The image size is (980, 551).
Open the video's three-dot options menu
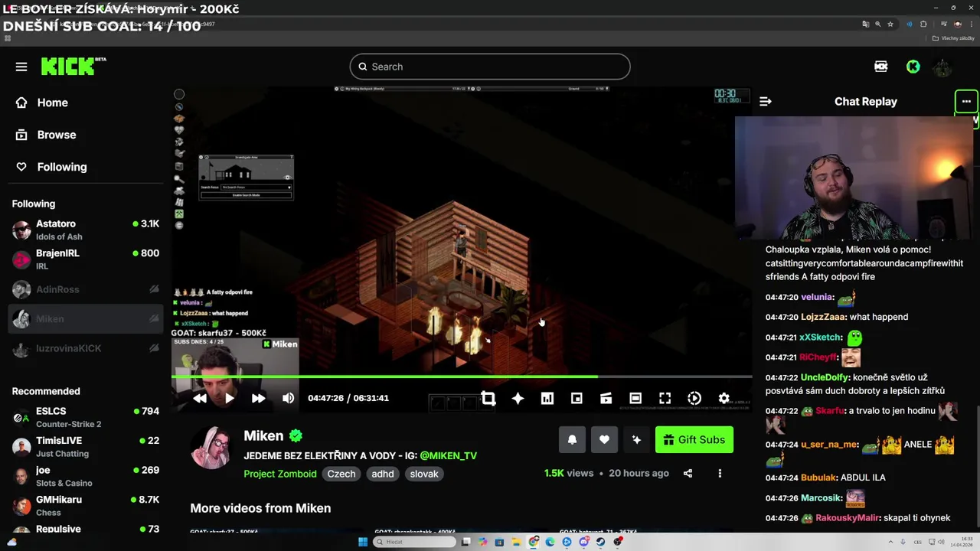(x=720, y=474)
